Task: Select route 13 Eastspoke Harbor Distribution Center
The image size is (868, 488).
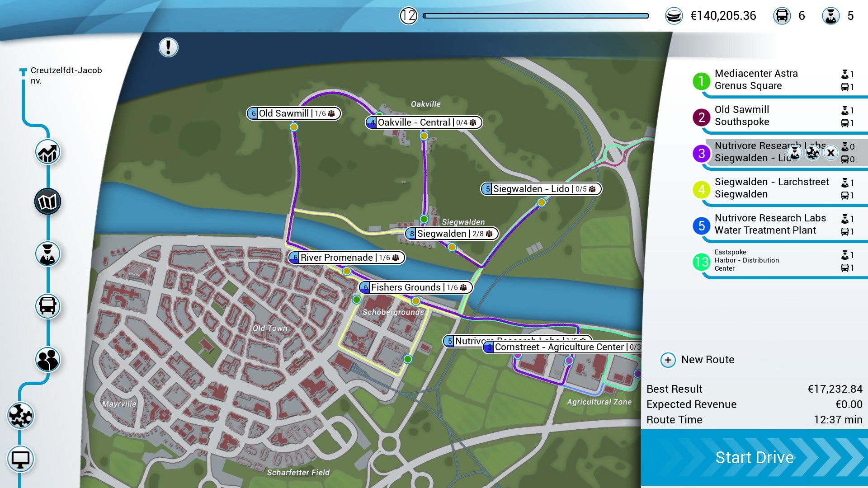Action: 746,261
